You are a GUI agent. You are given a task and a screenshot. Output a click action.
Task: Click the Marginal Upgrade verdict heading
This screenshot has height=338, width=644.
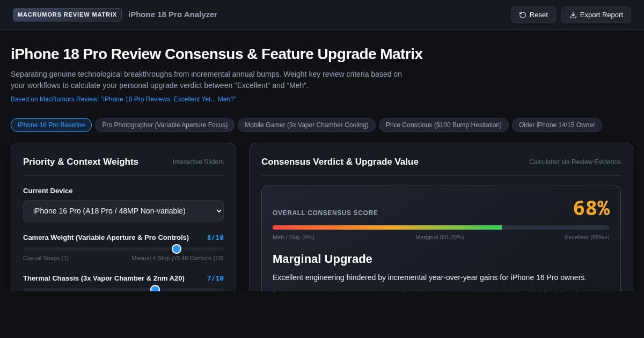[323, 259]
